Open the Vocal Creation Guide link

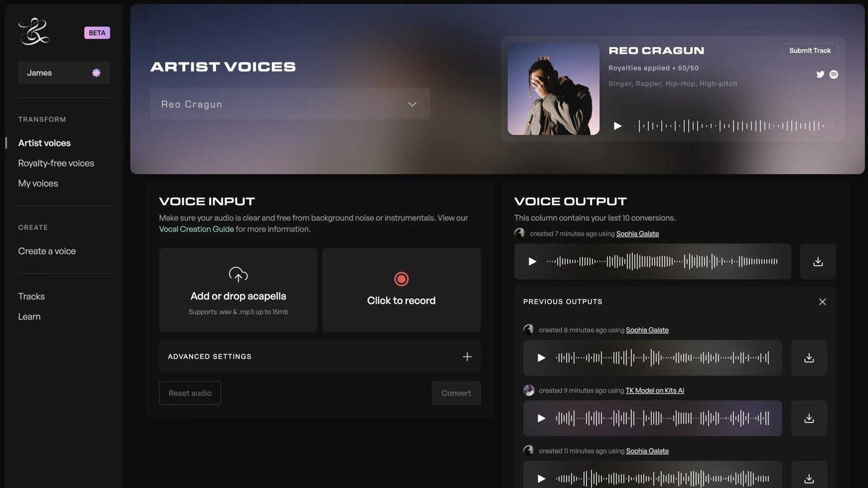click(196, 229)
